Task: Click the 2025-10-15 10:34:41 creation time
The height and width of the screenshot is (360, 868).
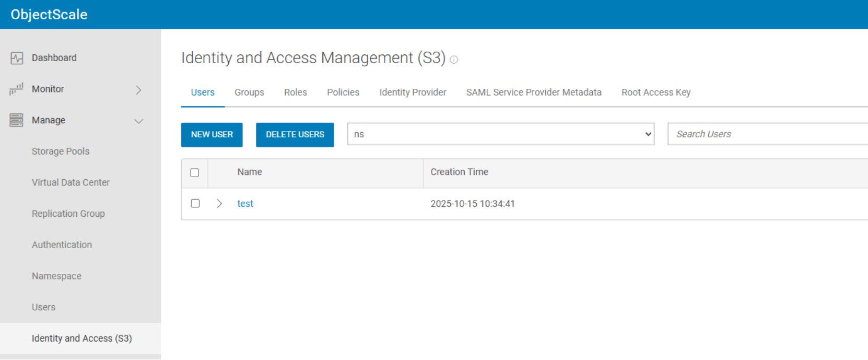Action: [x=473, y=204]
